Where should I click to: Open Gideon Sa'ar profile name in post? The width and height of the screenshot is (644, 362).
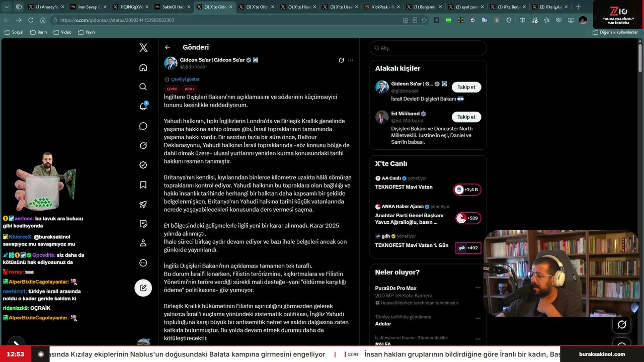212,60
